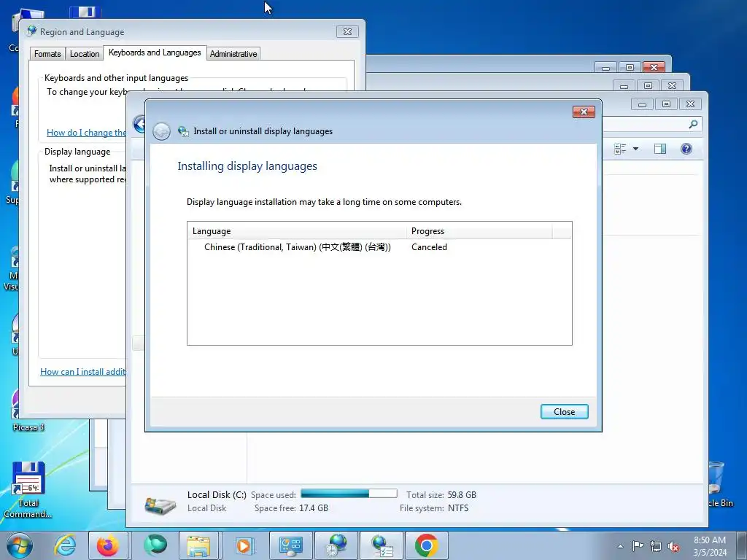Click the Show desktop button at taskbar end
This screenshot has width=747, height=560.
tap(741, 545)
